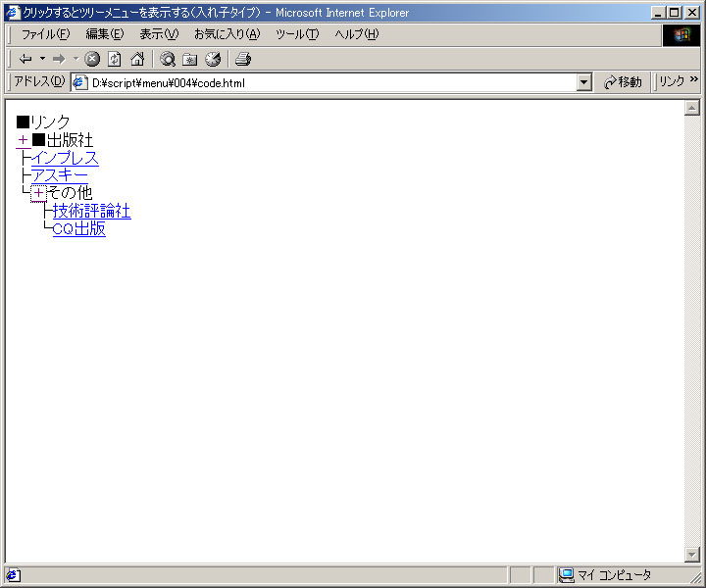
Task: Open the 技術評論社 link
Action: (x=92, y=211)
